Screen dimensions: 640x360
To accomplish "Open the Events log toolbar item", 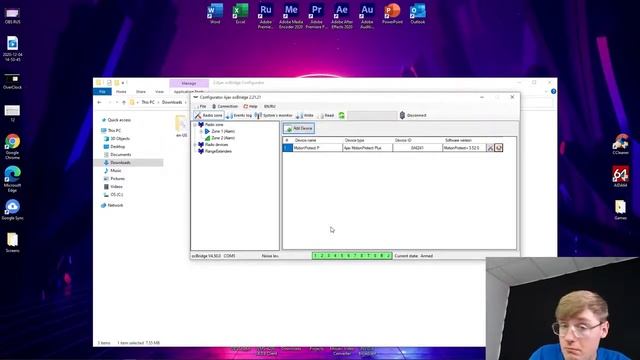I will point(239,116).
